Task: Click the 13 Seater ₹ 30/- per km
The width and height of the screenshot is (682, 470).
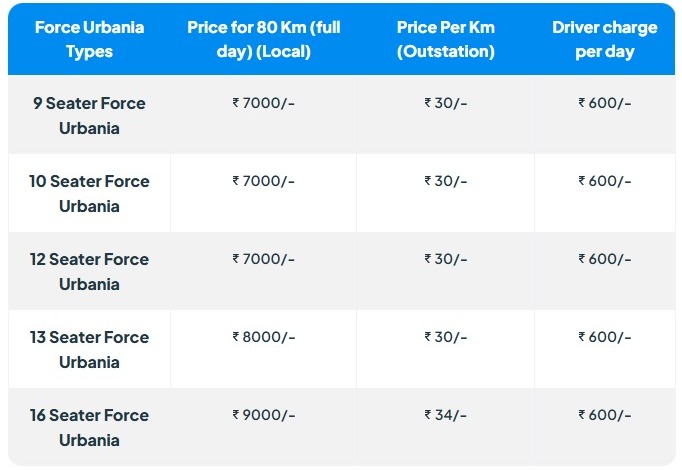Action: pyautogui.click(x=445, y=337)
